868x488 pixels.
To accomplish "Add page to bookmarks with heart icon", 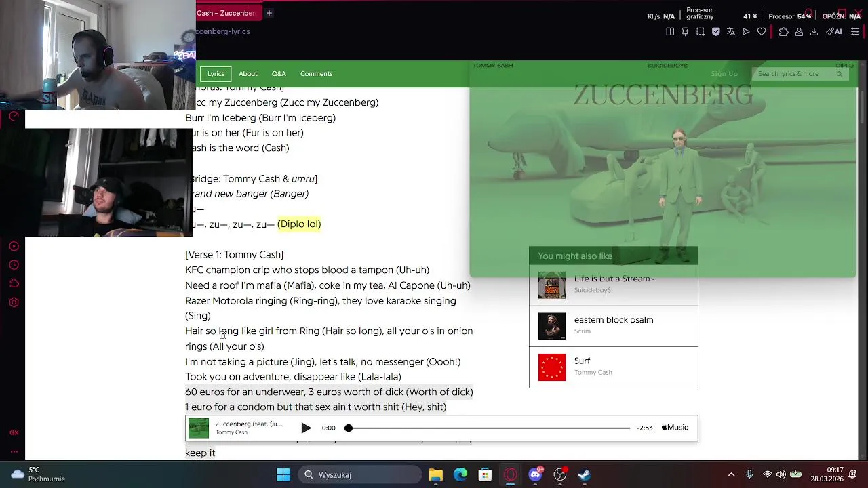I will click(x=762, y=31).
